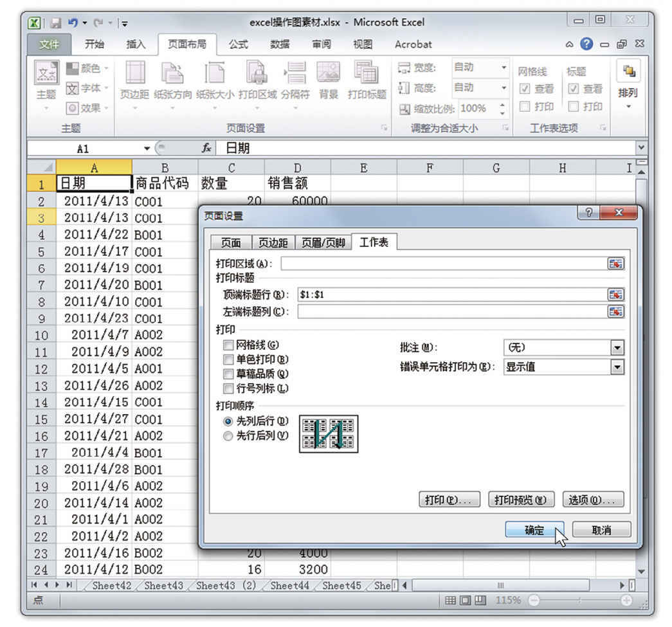This screenshot has height=627, width=672.
Task: Open the 公式 ribbon tab
Action: [x=239, y=44]
